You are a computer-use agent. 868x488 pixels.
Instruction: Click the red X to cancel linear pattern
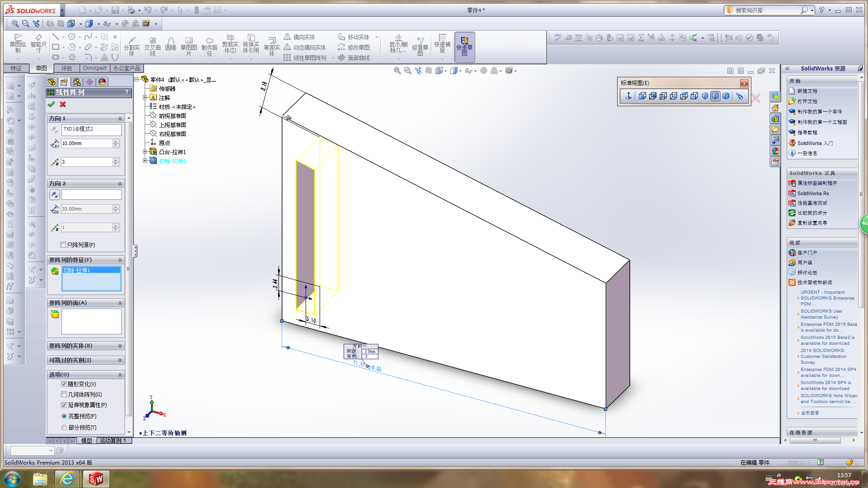[63, 104]
